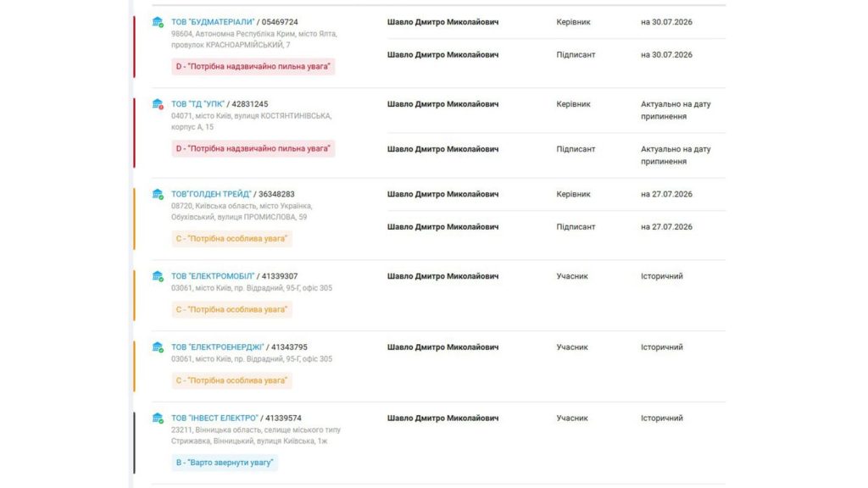The image size is (868, 488).
Task: Click the company icon beside ТОВ "ЕЛЕКТРОМОБІЛ"
Action: pos(158,276)
